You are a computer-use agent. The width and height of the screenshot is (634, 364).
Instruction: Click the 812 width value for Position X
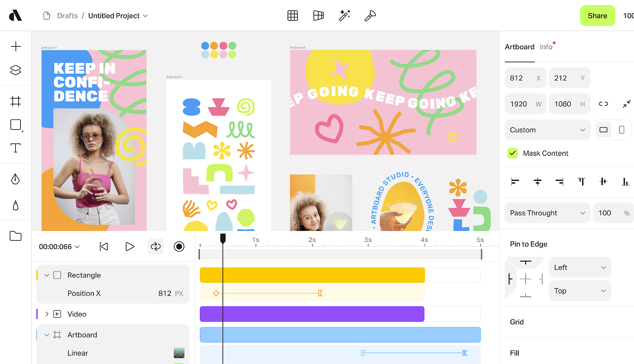[x=165, y=293]
